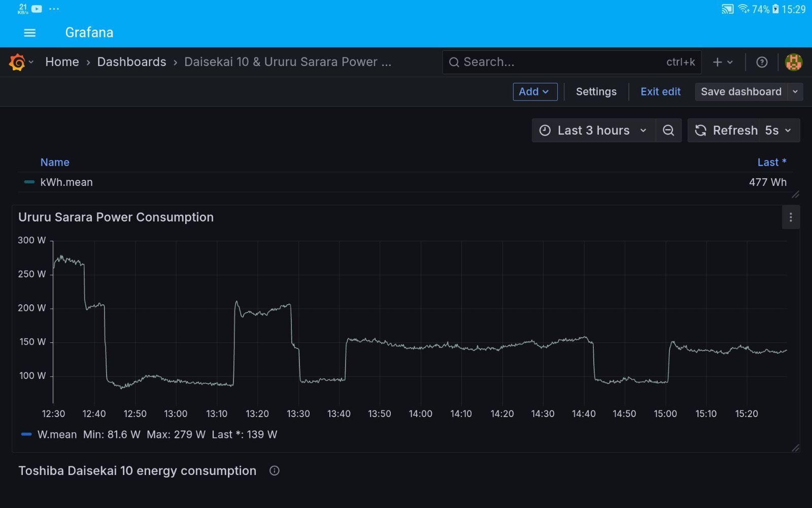Toggle the W.mean series in legend
812x508 pixels.
point(57,434)
